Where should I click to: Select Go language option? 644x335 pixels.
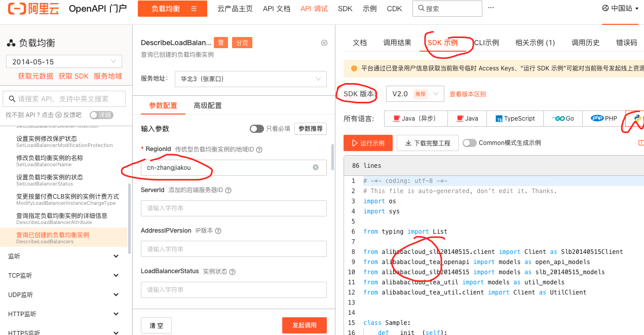tap(562, 118)
